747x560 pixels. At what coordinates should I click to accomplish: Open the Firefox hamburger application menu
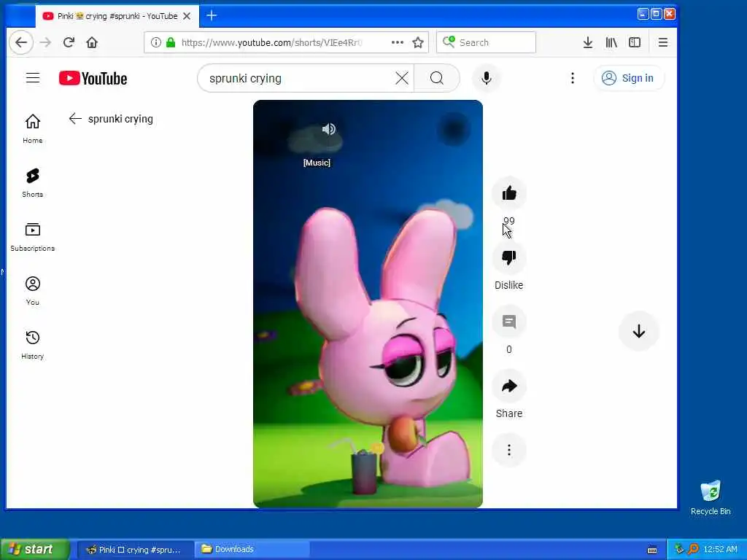pyautogui.click(x=662, y=42)
